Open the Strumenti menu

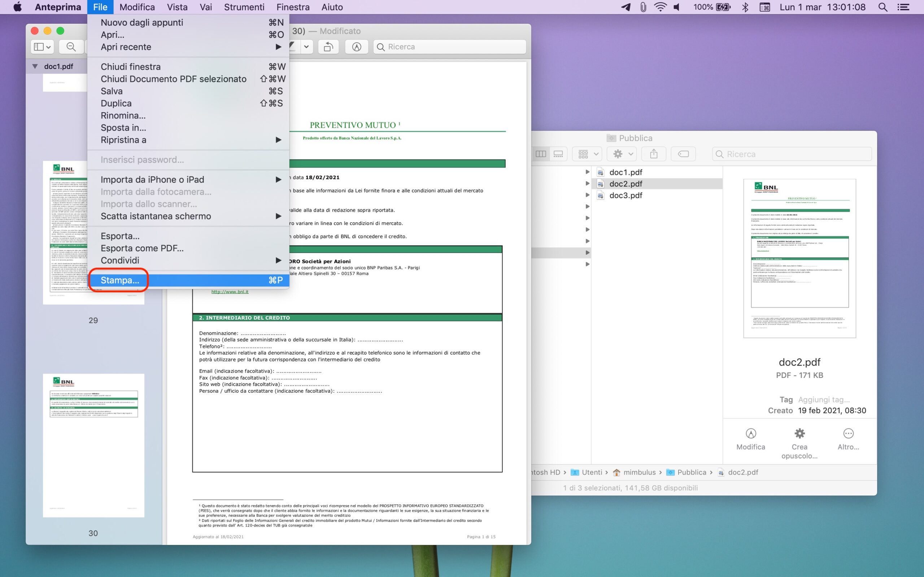click(x=244, y=7)
